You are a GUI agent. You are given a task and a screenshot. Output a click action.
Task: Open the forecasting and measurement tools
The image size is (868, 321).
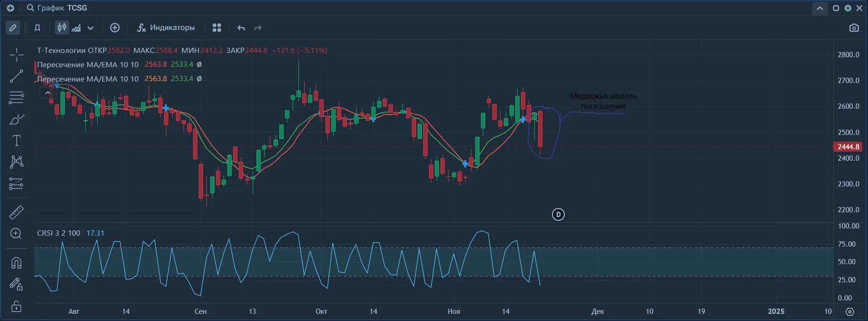16,184
